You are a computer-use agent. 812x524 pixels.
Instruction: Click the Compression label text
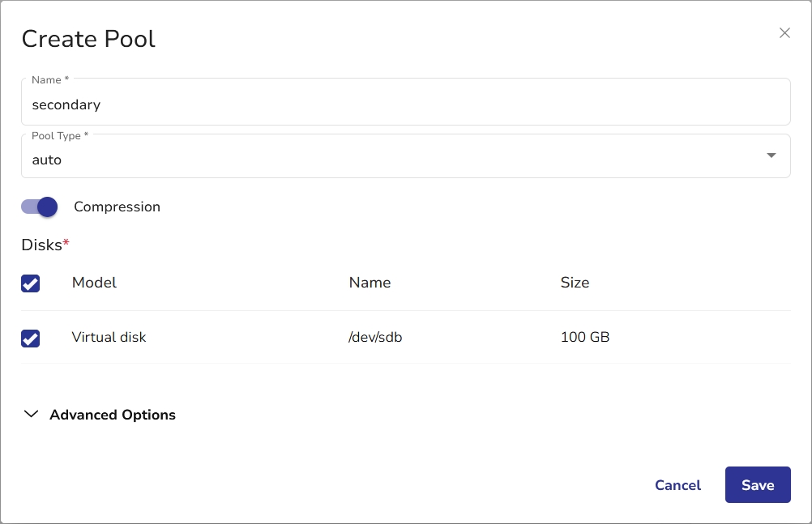[117, 207]
